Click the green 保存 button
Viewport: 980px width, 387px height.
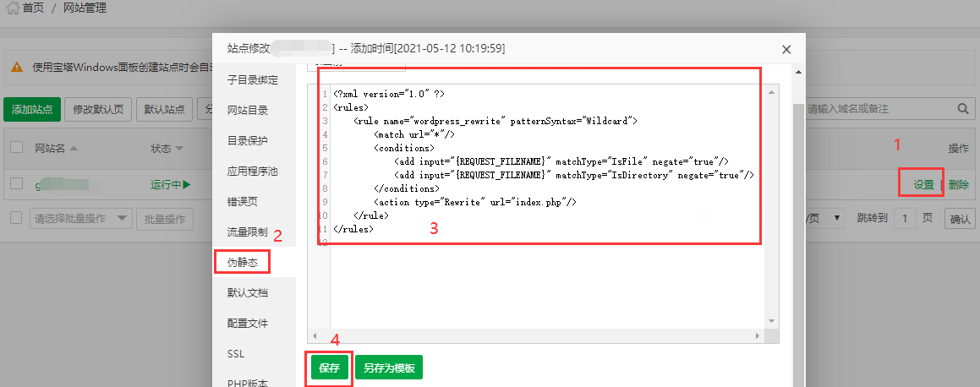pyautogui.click(x=329, y=368)
